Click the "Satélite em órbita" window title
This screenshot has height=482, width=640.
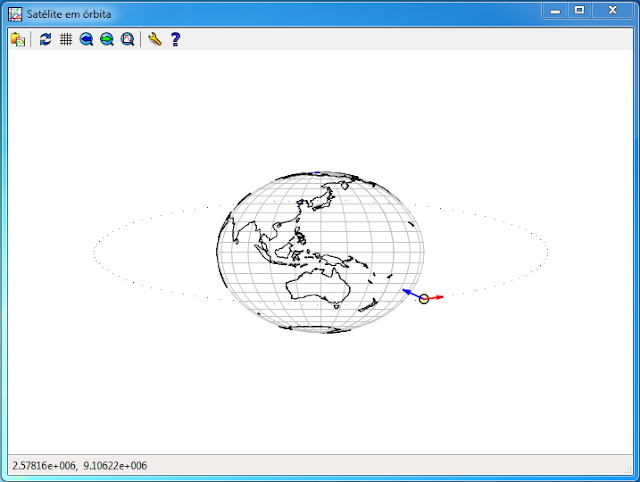point(69,14)
